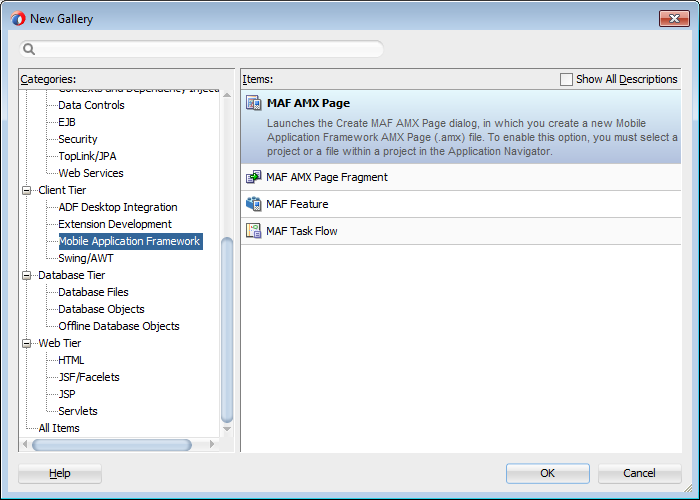Screen dimensions: 700x500
Task: Select the Servlets category
Action: point(78,411)
